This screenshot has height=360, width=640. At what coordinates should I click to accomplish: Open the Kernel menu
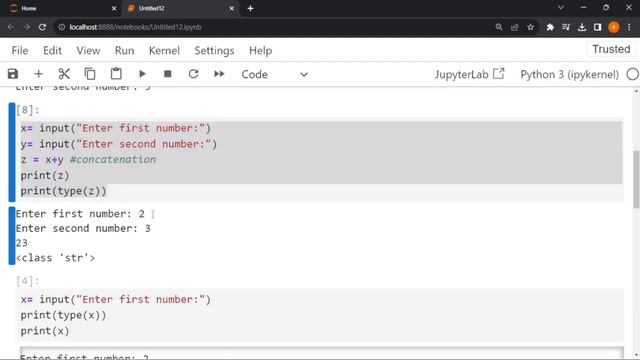164,51
